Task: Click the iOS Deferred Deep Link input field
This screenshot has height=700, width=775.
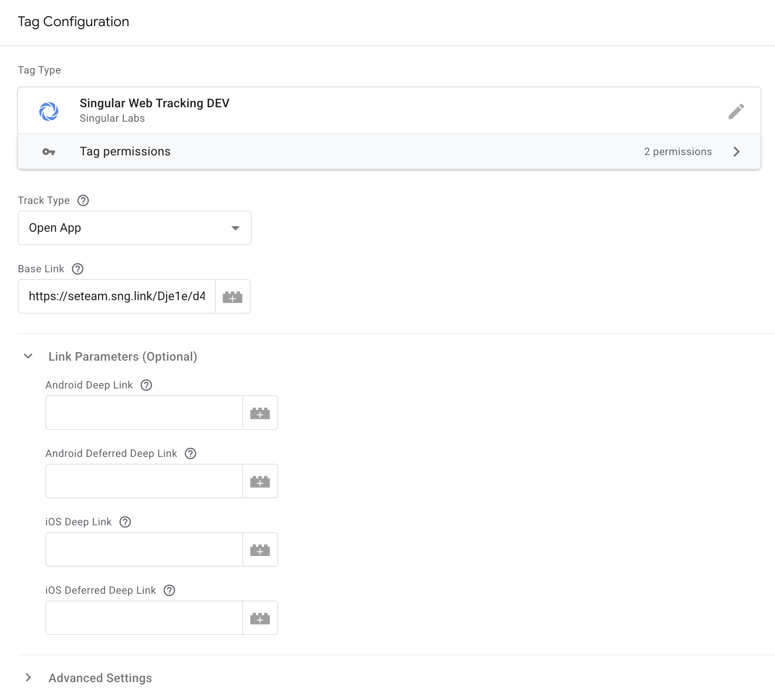Action: tap(144, 618)
